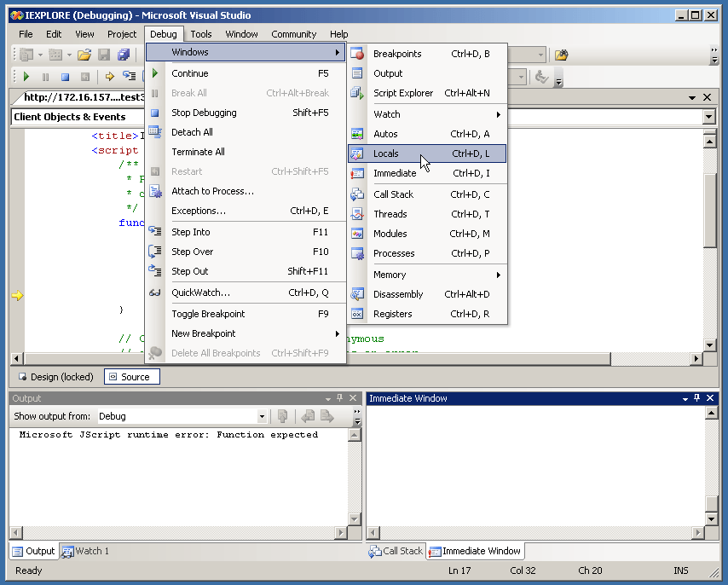Click the Attach to Process icon in Debug menu
The height and width of the screenshot is (585, 728).
(x=155, y=191)
